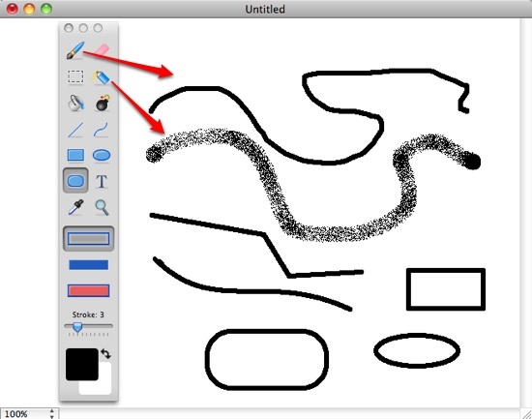Pick the Eyedropper color tool
Image resolution: width=532 pixels, height=419 pixels.
click(x=76, y=207)
